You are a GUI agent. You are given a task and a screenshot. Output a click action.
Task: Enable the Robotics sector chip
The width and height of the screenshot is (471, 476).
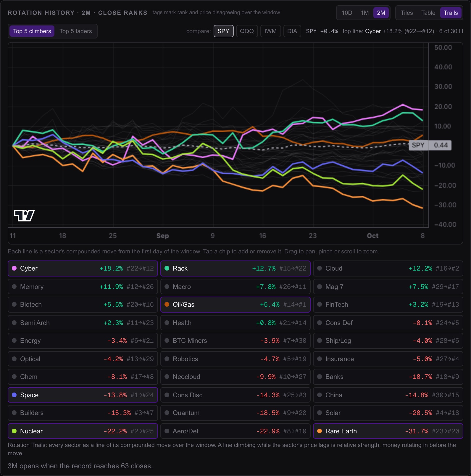pyautogui.click(x=236, y=359)
